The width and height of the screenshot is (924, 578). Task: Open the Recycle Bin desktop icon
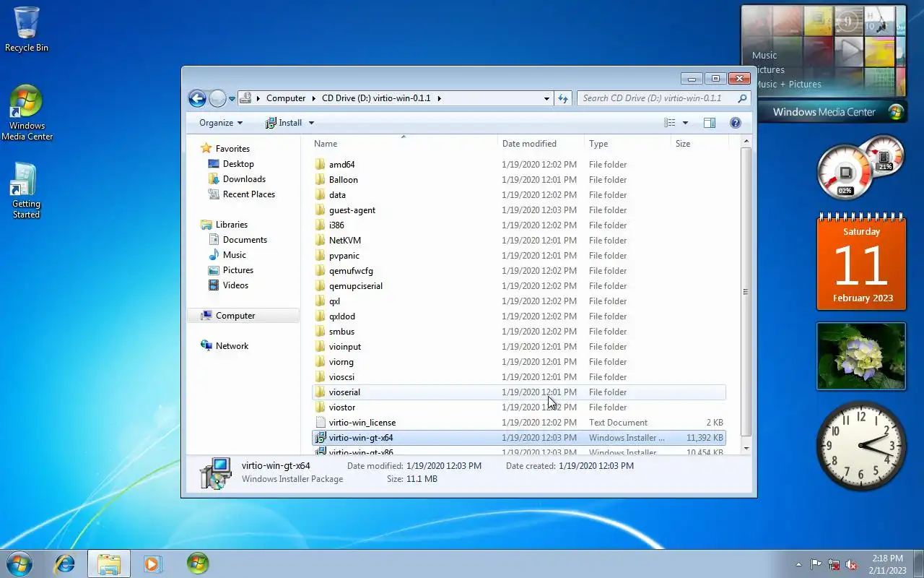[27, 29]
